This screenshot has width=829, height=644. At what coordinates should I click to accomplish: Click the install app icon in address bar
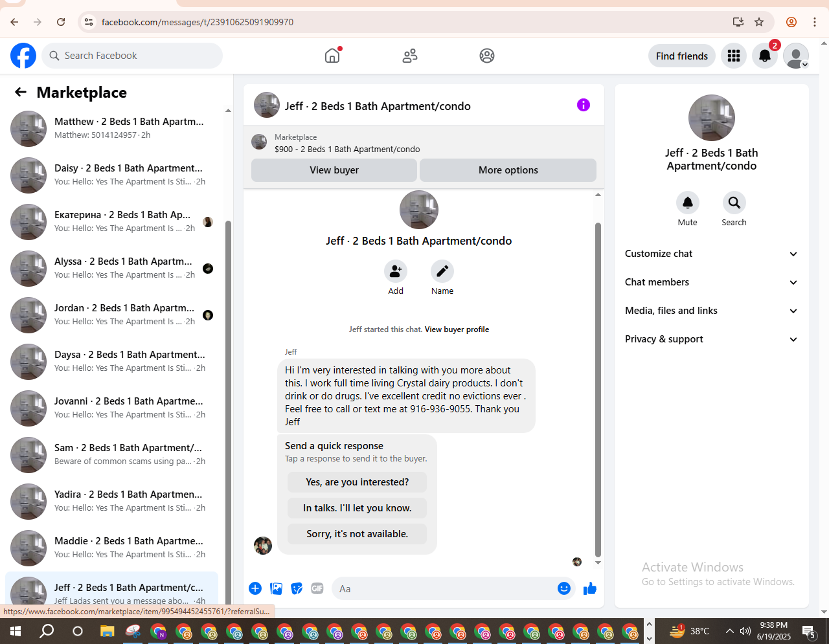click(738, 22)
